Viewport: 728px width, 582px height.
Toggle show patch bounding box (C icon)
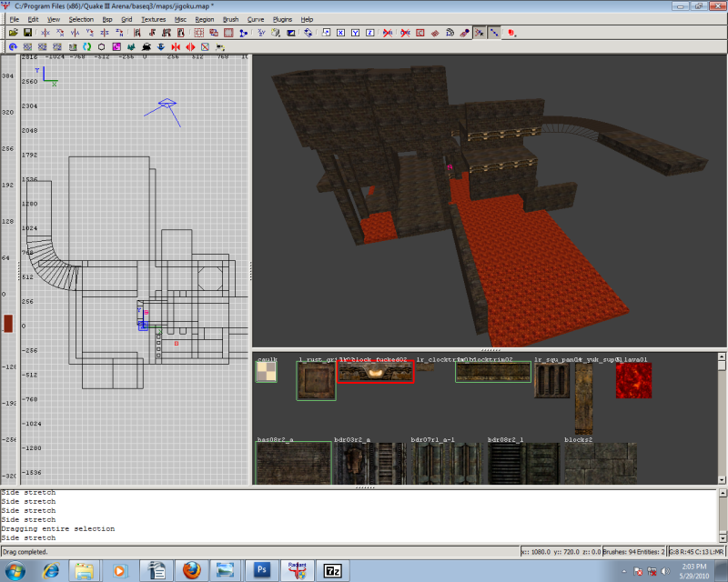[x=420, y=33]
